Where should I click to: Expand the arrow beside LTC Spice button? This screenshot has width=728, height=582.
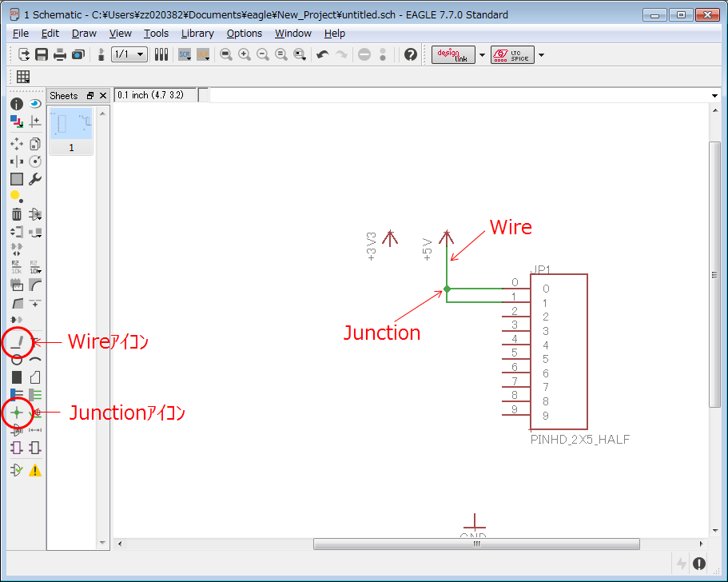541,55
